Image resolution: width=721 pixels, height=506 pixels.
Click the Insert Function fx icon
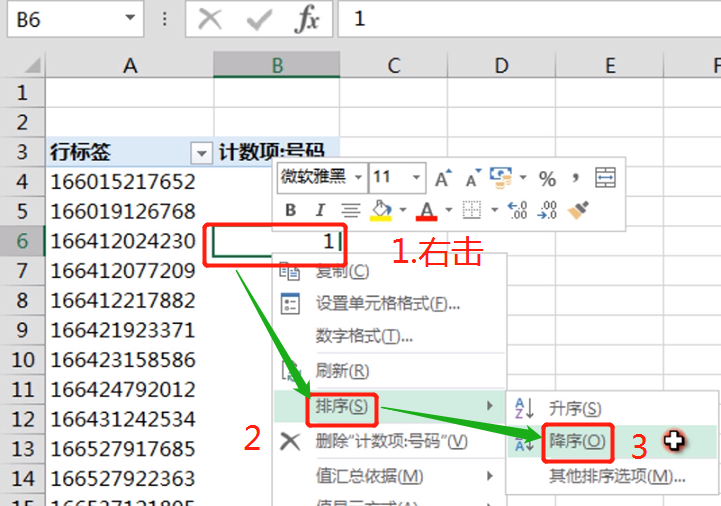[x=307, y=19]
